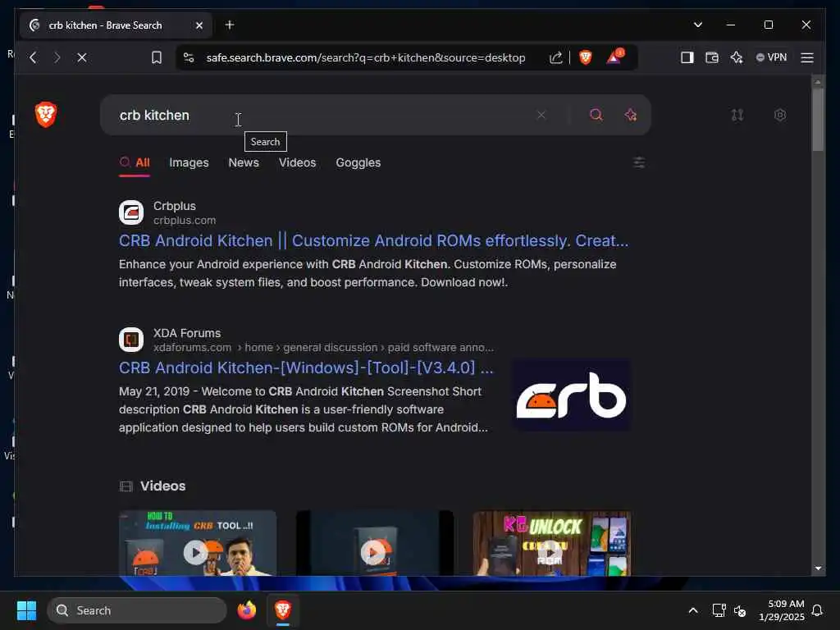This screenshot has width=840, height=630.
Task: Open search filters sliders icon
Action: pos(639,162)
